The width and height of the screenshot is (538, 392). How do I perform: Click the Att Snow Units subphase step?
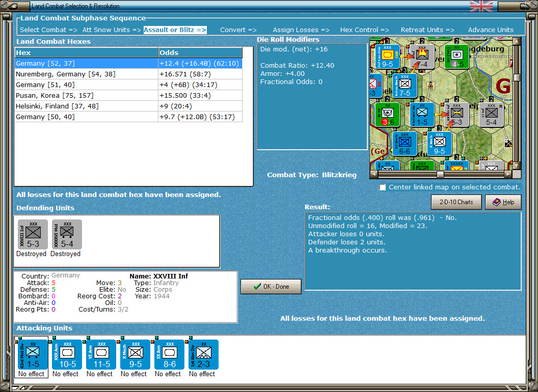[112, 30]
